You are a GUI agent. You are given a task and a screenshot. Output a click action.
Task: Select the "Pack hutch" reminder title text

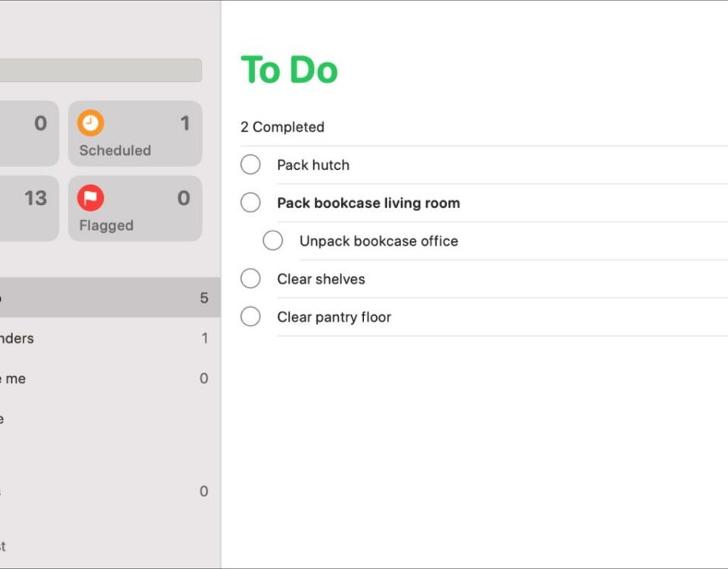coord(313,165)
